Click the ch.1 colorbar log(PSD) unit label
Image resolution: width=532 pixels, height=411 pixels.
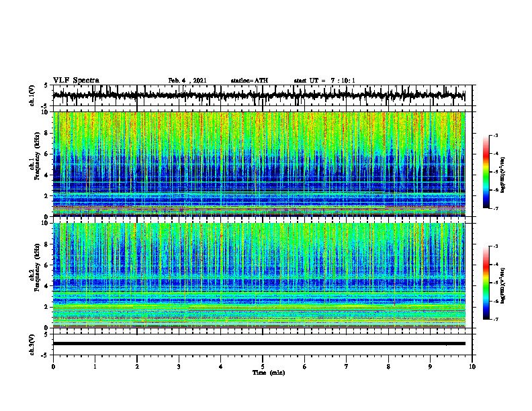coord(503,175)
